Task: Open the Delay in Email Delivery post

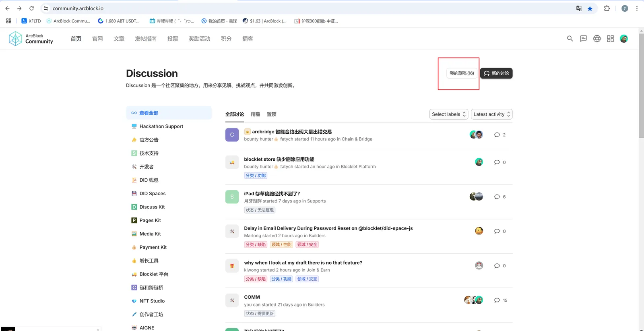Action: coord(328,228)
